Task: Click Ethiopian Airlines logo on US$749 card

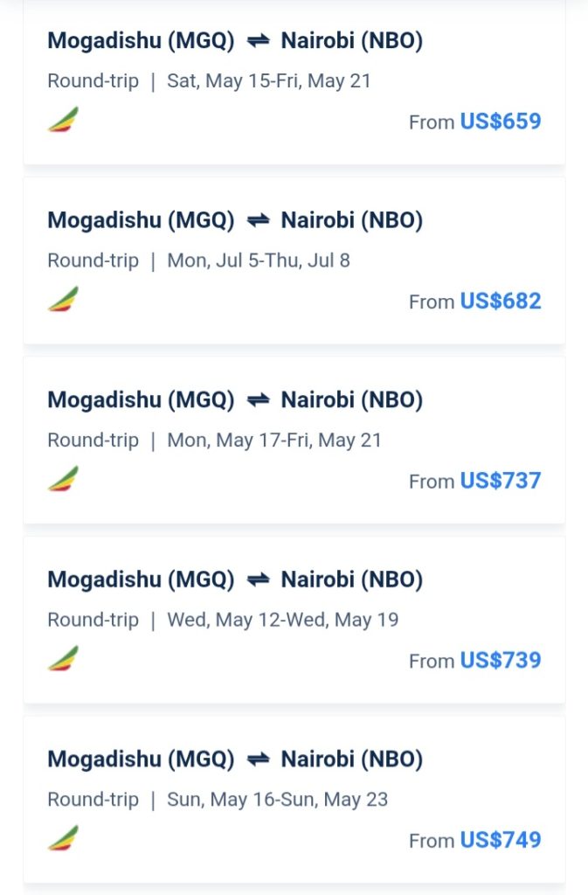Action: pos(63,838)
